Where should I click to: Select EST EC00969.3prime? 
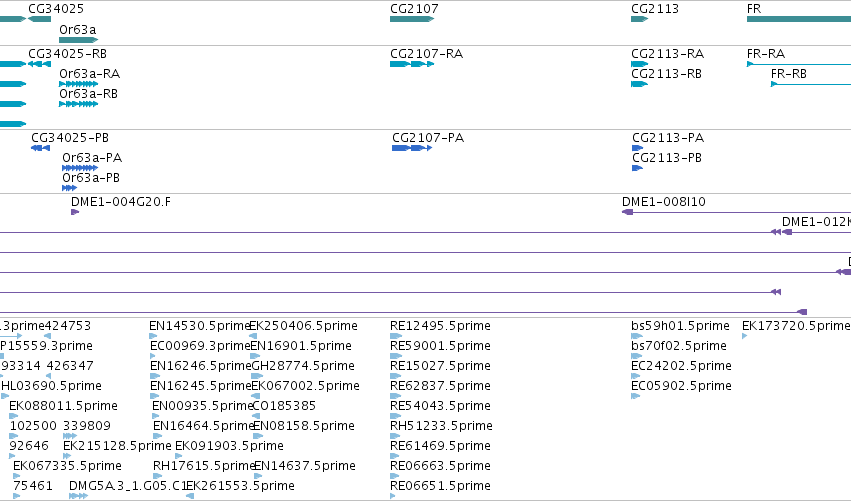coord(200,346)
